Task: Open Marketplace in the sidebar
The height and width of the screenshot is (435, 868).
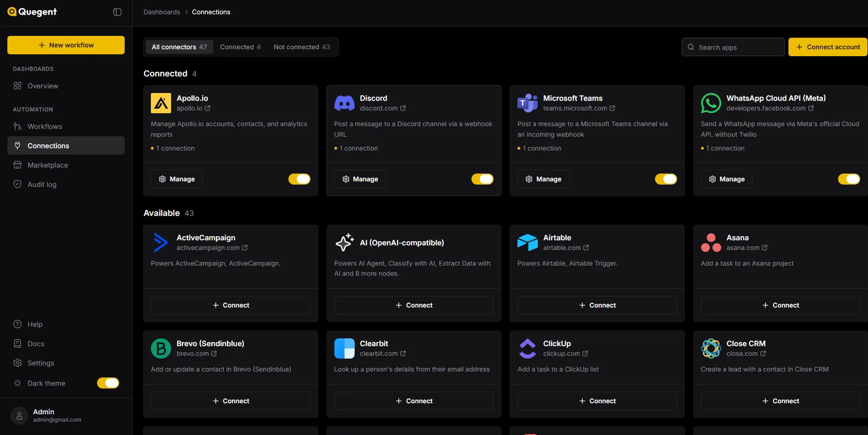Action: [66, 165]
